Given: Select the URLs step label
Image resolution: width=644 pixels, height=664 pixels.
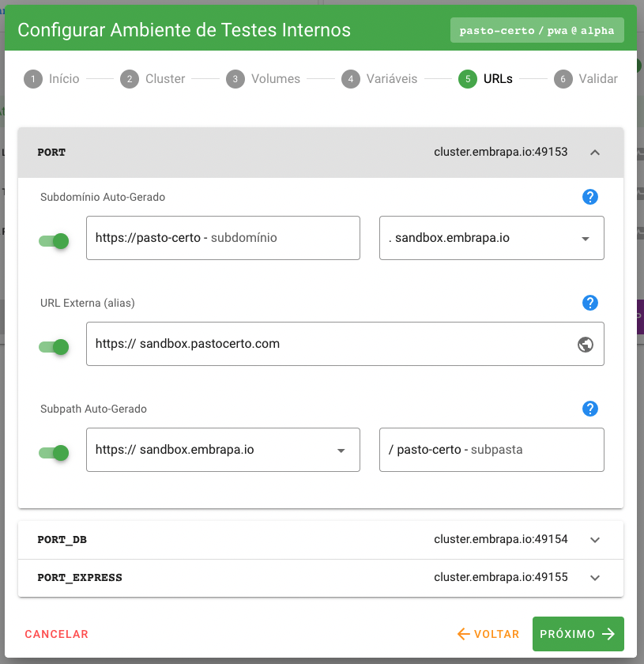Looking at the screenshot, I should tap(498, 79).
